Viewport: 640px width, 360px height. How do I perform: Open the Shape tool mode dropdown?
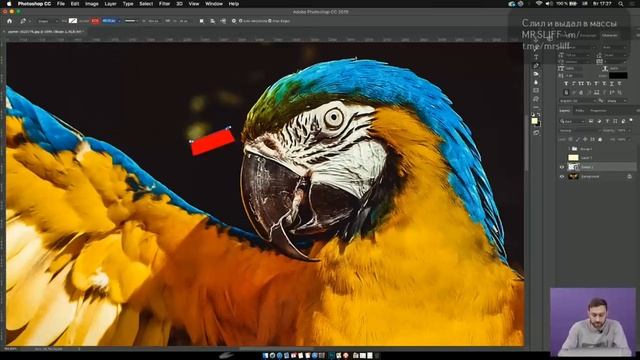47,21
